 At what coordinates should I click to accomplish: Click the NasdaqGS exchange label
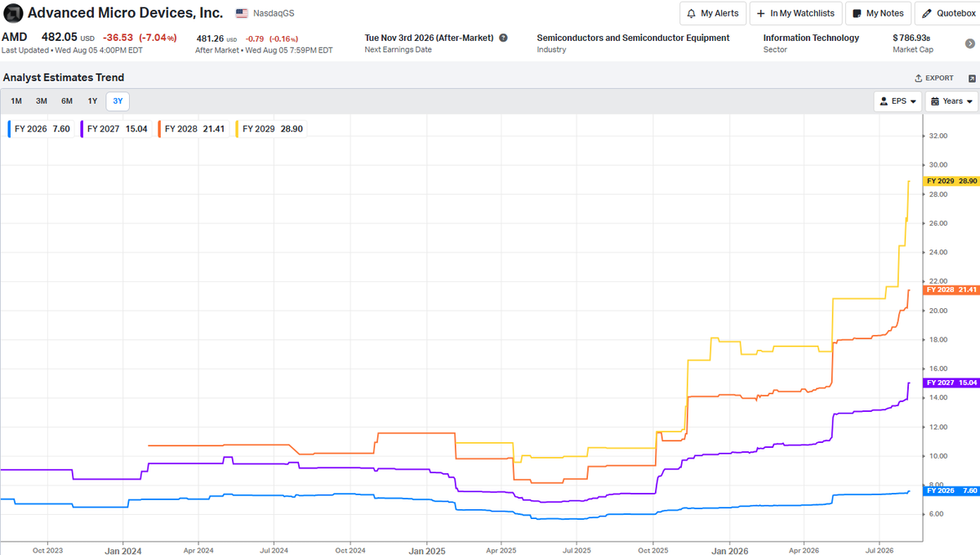(274, 14)
